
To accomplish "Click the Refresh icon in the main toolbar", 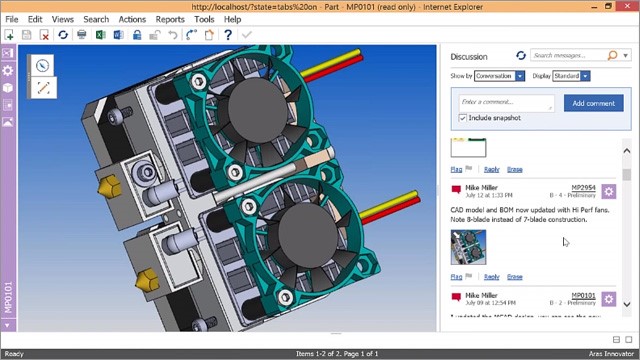I will pyautogui.click(x=63, y=35).
